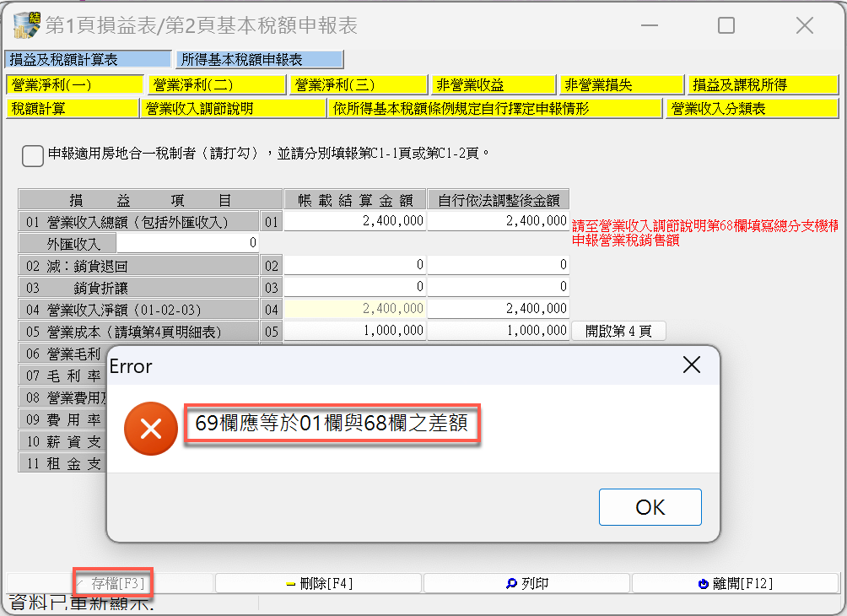847x616 pixels.
Task: Confirm the error with the OK button
Action: [650, 507]
